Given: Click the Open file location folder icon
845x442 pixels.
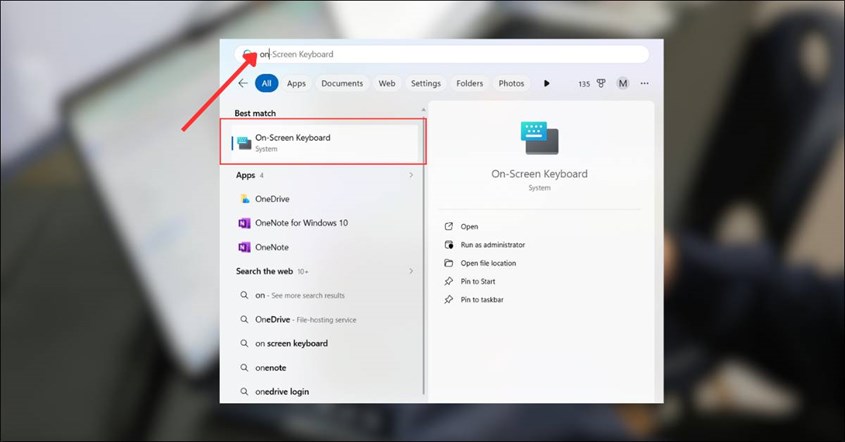Looking at the screenshot, I should [448, 263].
